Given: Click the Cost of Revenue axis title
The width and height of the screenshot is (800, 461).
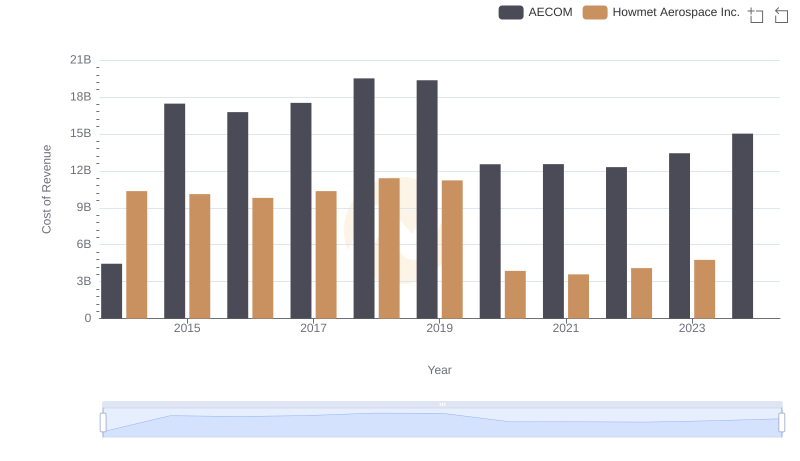Looking at the screenshot, I should (46, 189).
